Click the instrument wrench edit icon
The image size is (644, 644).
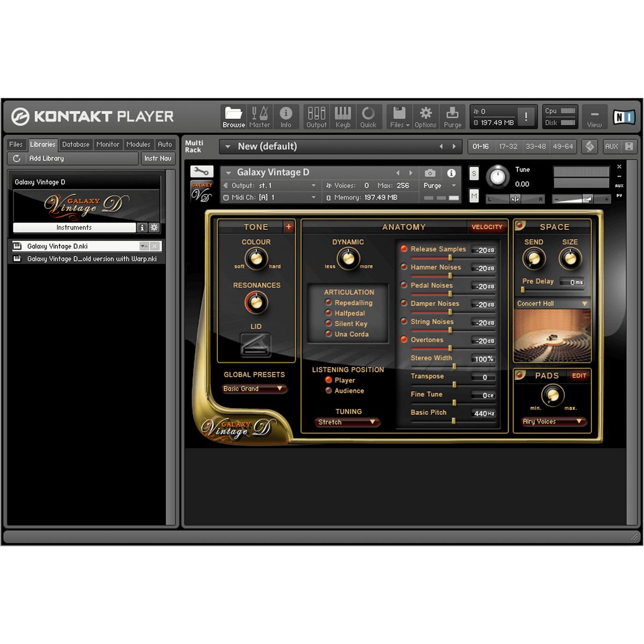tap(202, 172)
